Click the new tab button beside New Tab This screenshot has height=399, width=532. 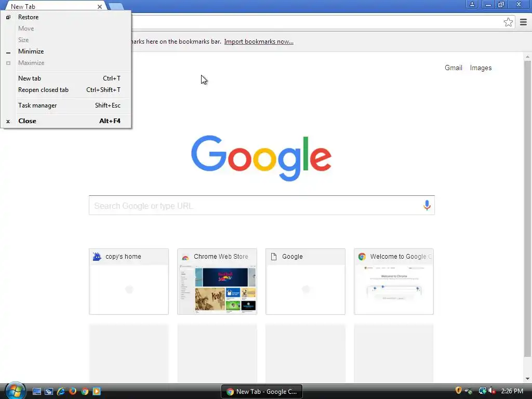pyautogui.click(x=116, y=6)
